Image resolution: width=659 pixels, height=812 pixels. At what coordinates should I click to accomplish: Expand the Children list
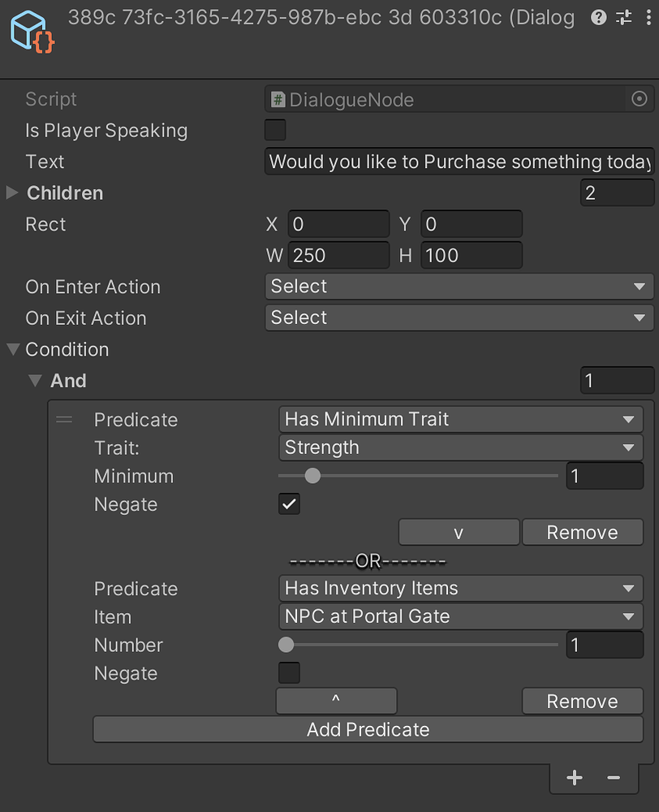point(12,192)
